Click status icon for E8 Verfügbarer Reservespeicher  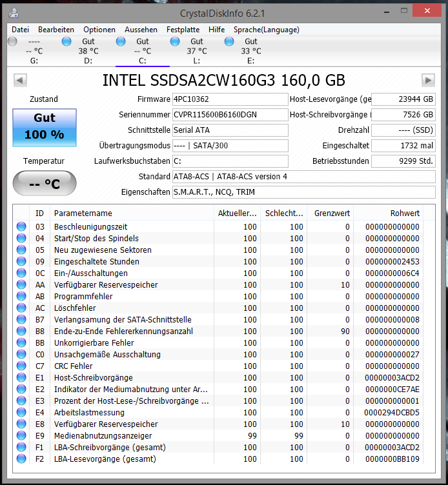click(x=21, y=424)
